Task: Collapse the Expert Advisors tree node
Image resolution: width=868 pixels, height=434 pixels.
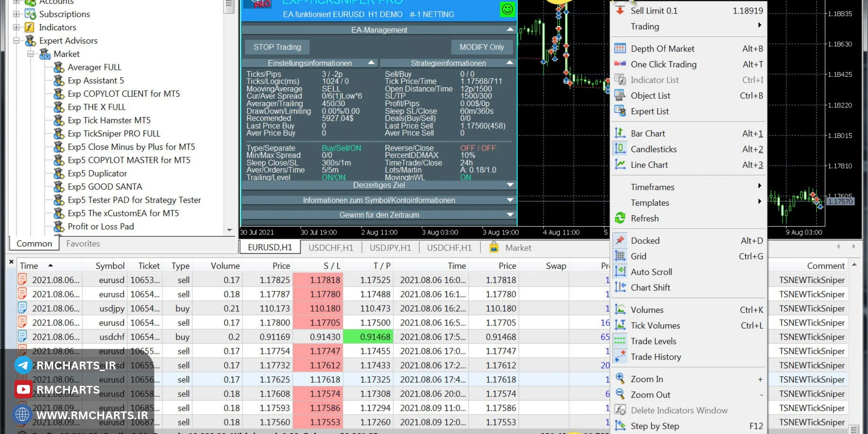Action: pyautogui.click(x=16, y=41)
